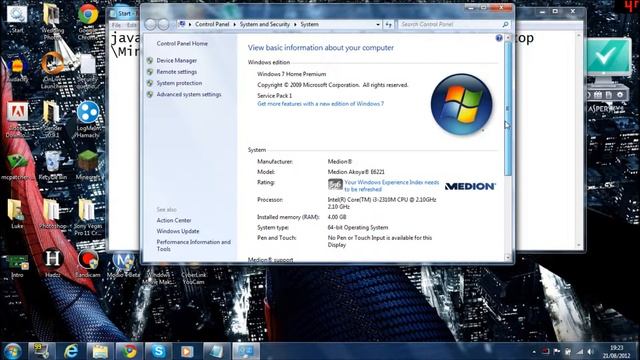Open File menu in Notepad window
The image size is (640, 360).
(x=116, y=25)
